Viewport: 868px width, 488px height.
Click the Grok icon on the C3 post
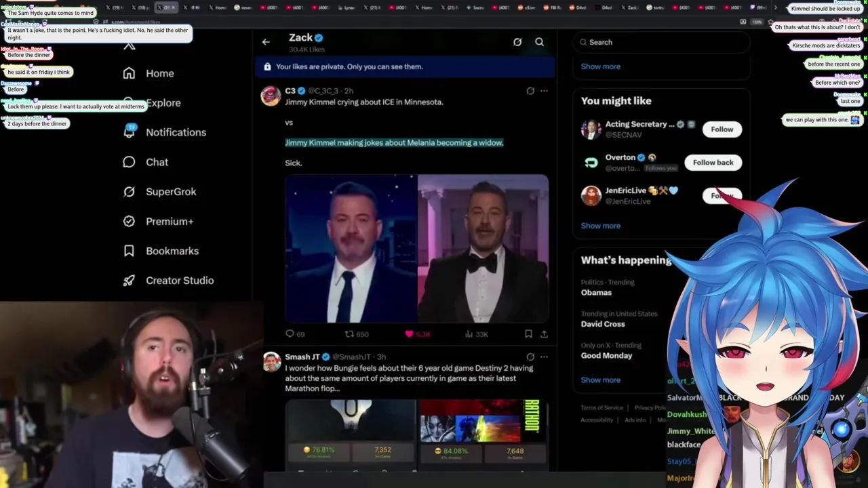point(530,91)
